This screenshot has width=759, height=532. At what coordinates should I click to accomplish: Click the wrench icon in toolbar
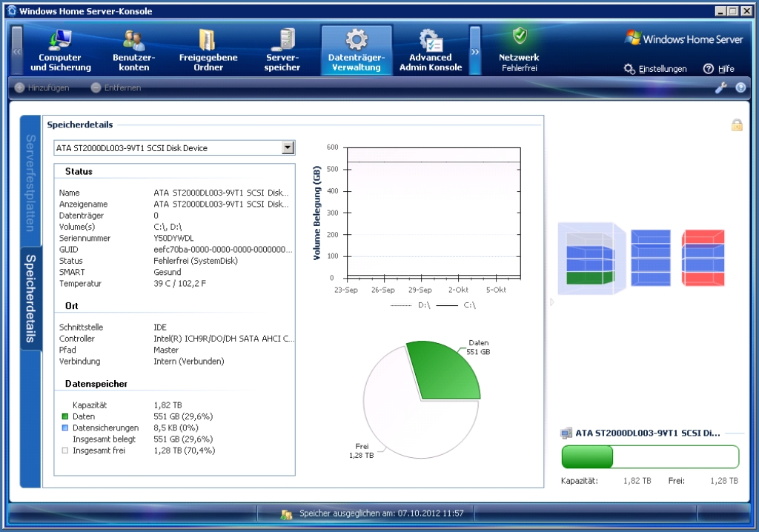(720, 87)
